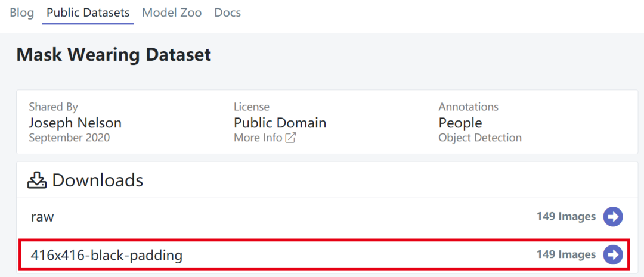The width and height of the screenshot is (644, 277).
Task: Click the People annotations label
Action: (460, 123)
